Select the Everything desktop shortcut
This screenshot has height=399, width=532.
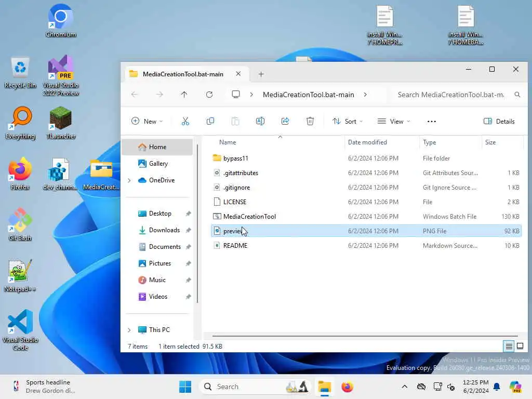point(20,123)
